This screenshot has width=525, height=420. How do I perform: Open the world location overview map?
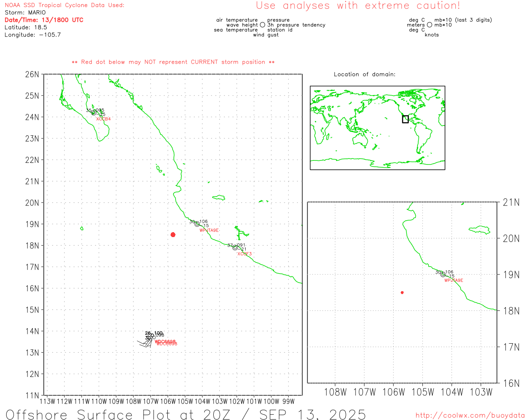377,128
